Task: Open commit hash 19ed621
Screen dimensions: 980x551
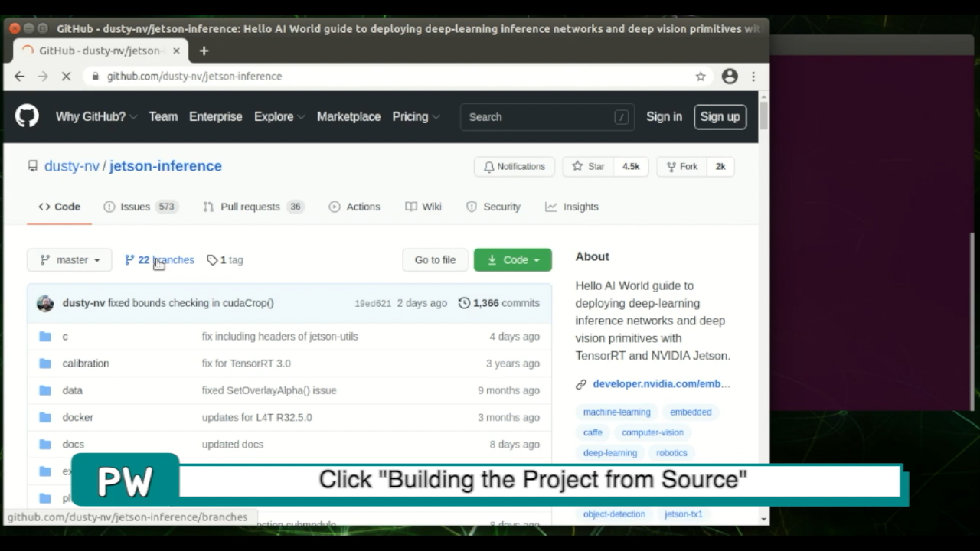Action: coord(373,303)
